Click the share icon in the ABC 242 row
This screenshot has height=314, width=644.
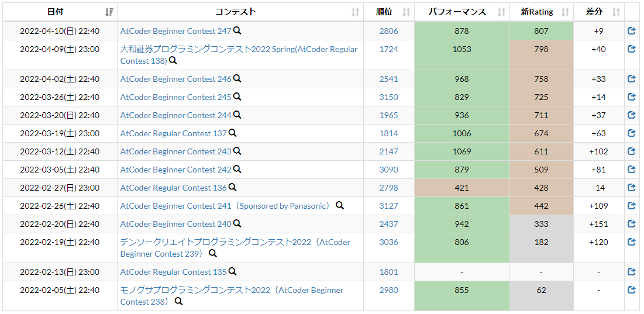click(632, 169)
